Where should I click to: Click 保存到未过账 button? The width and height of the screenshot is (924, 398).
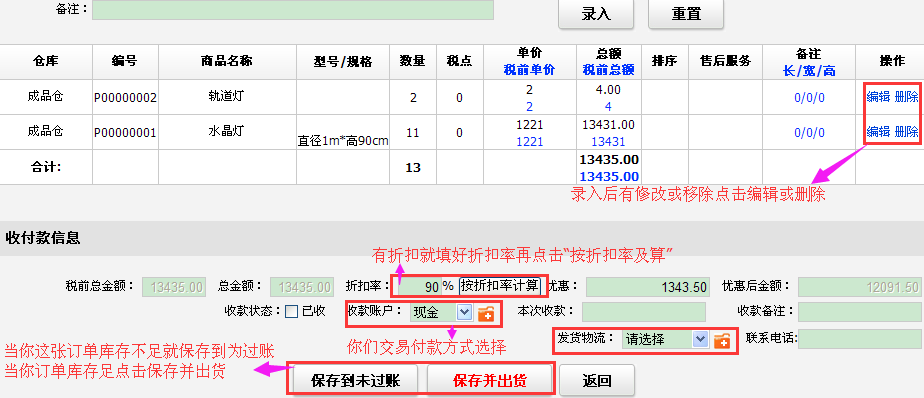pyautogui.click(x=355, y=380)
